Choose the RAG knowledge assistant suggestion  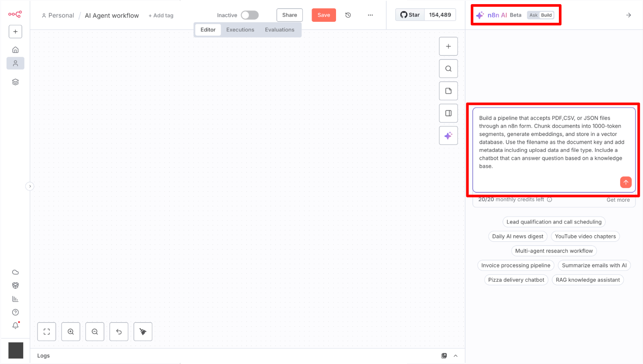(x=588, y=280)
